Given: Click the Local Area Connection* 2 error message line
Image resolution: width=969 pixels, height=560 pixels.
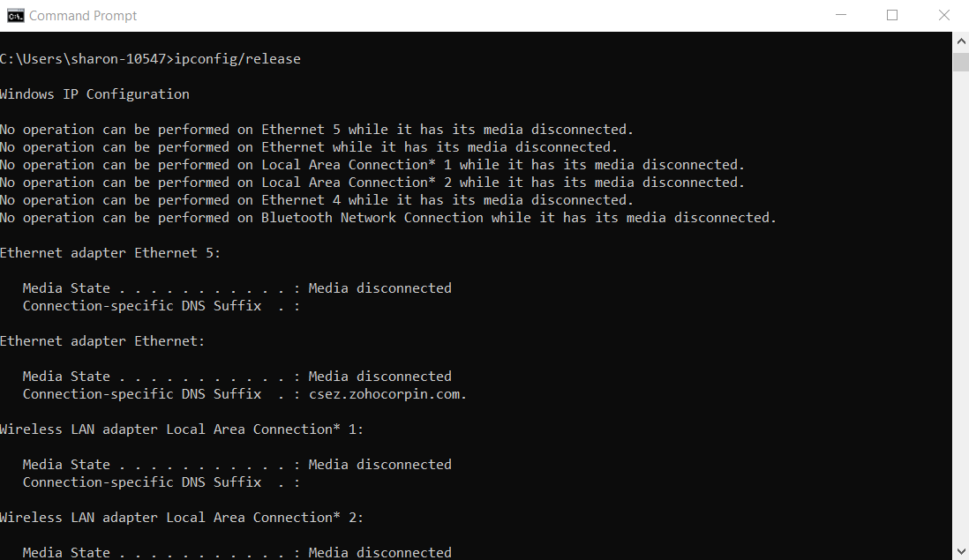Looking at the screenshot, I should pos(371,182).
